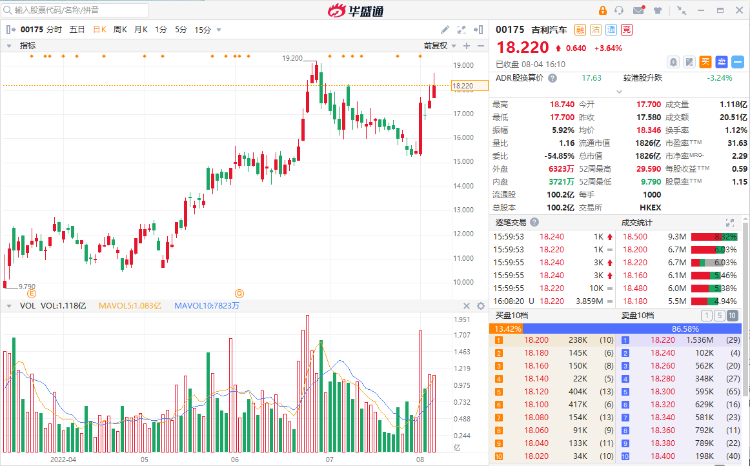The width and height of the screenshot is (750, 466).
Task: Click the earnings E marker on timeline
Action: tap(32, 293)
